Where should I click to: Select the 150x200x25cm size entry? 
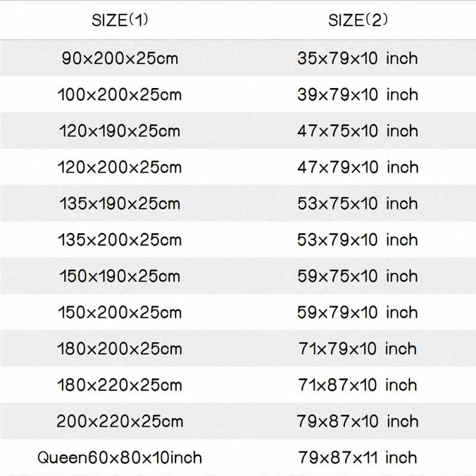pos(120,312)
